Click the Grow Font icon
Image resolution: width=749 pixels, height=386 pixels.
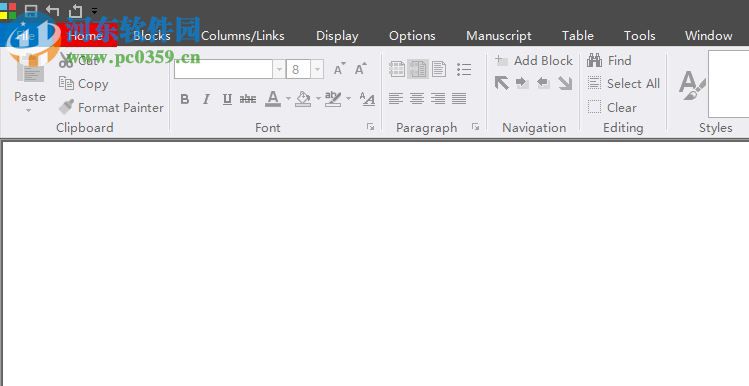[361, 69]
